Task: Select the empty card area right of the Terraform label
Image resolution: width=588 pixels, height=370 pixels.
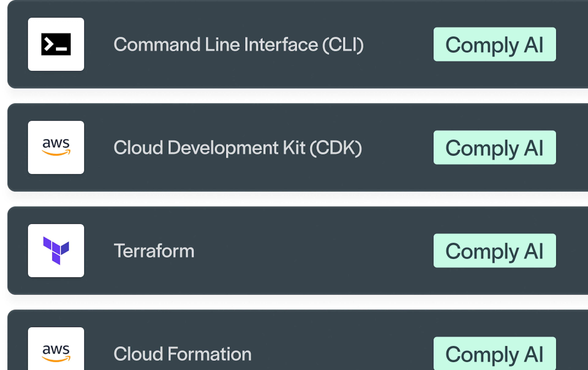Action: click(x=314, y=251)
